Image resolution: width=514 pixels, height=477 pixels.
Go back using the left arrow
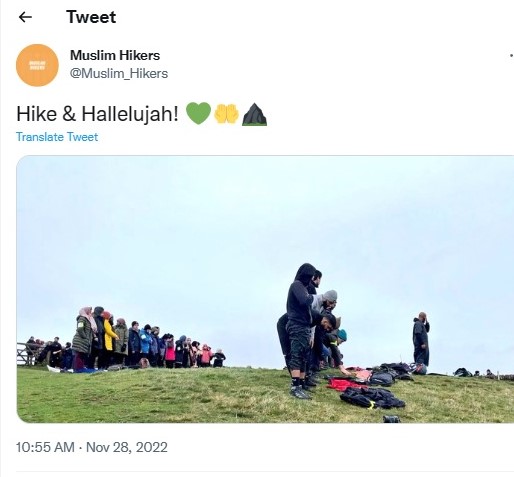click(25, 17)
